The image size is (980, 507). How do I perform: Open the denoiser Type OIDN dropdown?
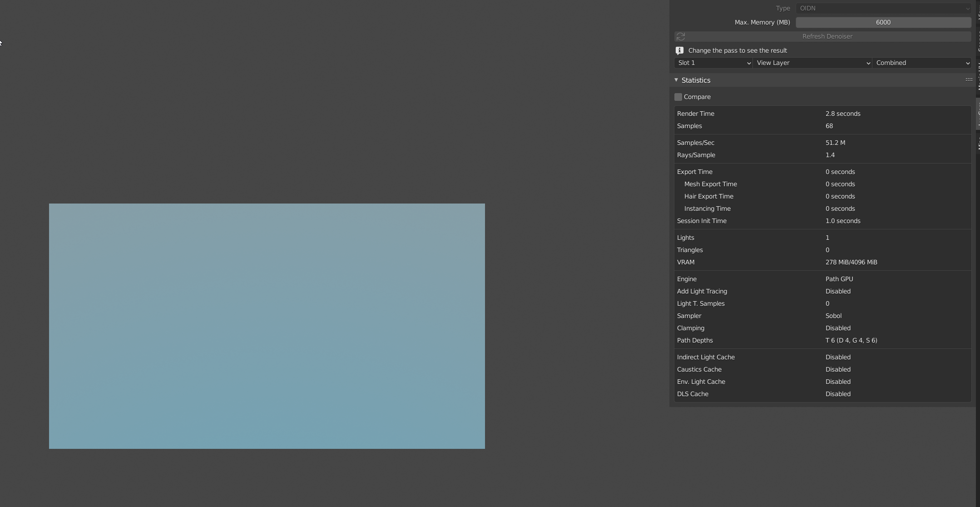point(883,8)
